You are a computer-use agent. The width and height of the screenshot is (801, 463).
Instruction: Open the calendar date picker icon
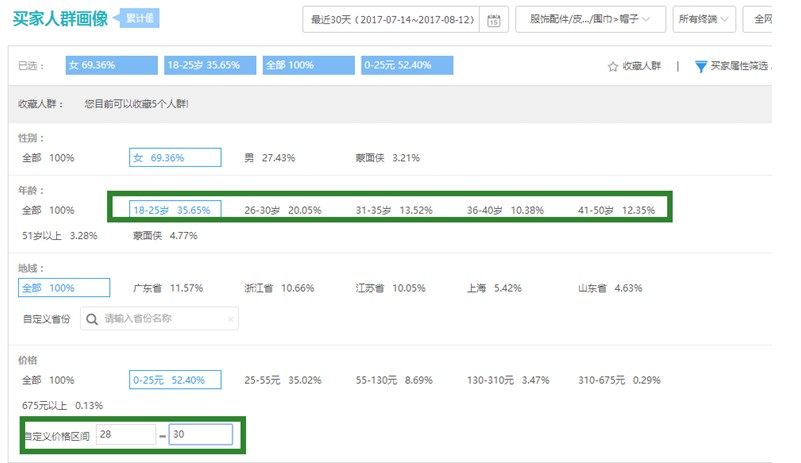[x=493, y=20]
